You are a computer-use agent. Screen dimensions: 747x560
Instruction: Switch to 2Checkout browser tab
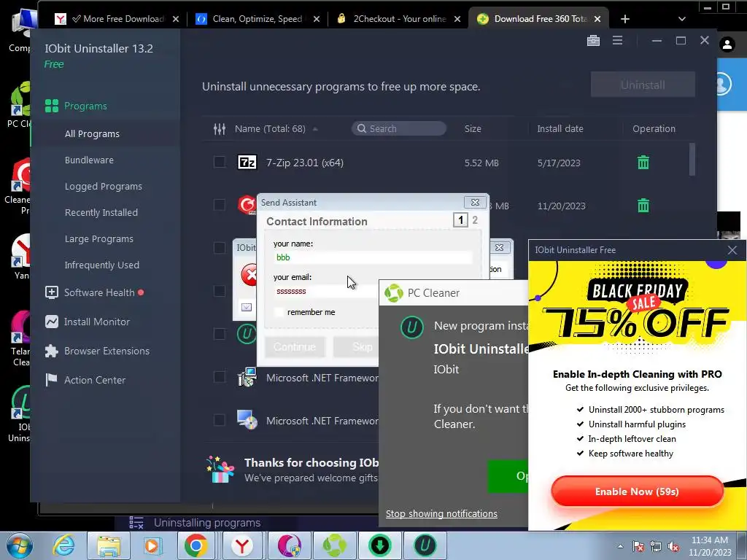point(398,18)
